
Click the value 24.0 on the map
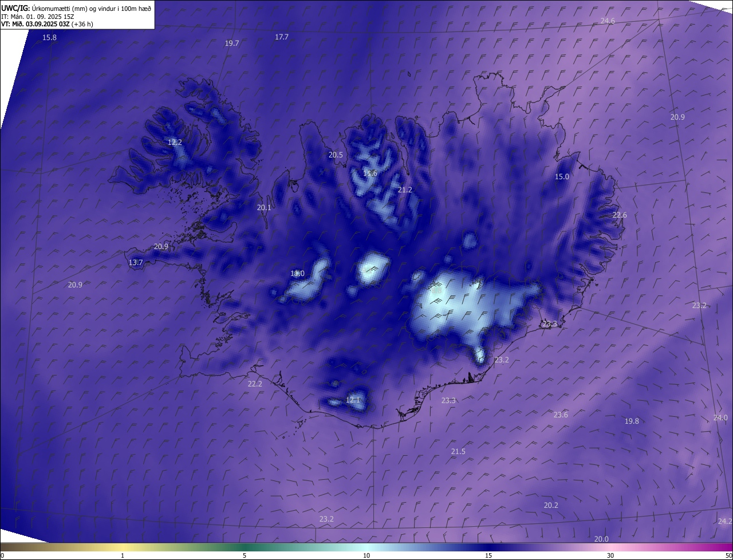coord(720,418)
